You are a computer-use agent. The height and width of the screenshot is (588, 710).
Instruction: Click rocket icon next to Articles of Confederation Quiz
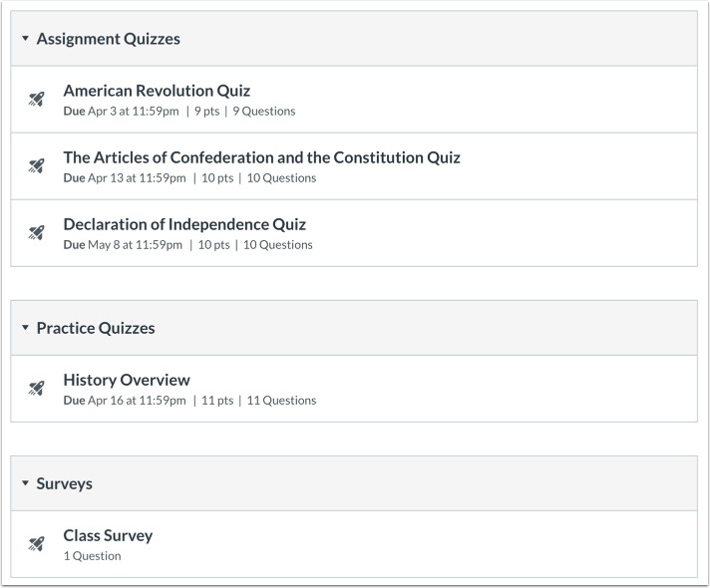(x=37, y=165)
